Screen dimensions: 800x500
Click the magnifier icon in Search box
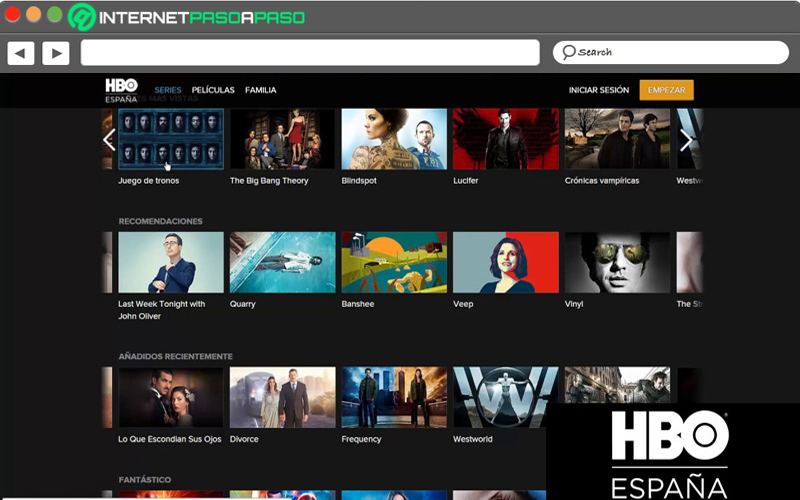pos(568,52)
